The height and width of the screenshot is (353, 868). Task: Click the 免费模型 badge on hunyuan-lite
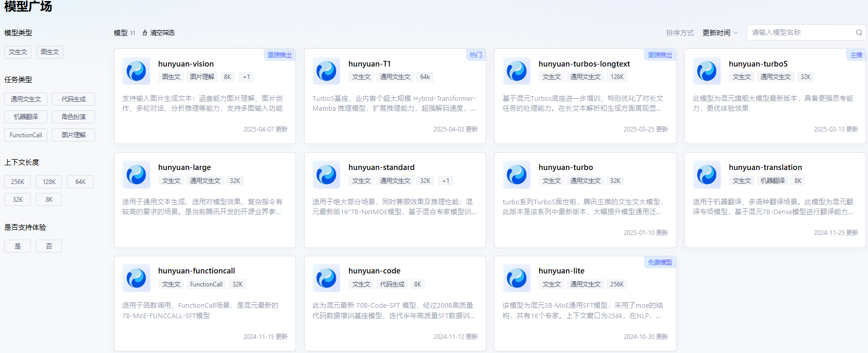click(660, 263)
